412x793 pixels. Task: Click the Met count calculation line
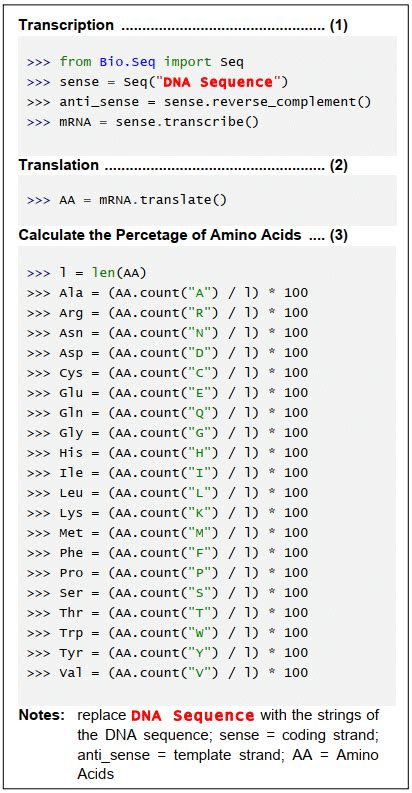pyautogui.click(x=167, y=533)
